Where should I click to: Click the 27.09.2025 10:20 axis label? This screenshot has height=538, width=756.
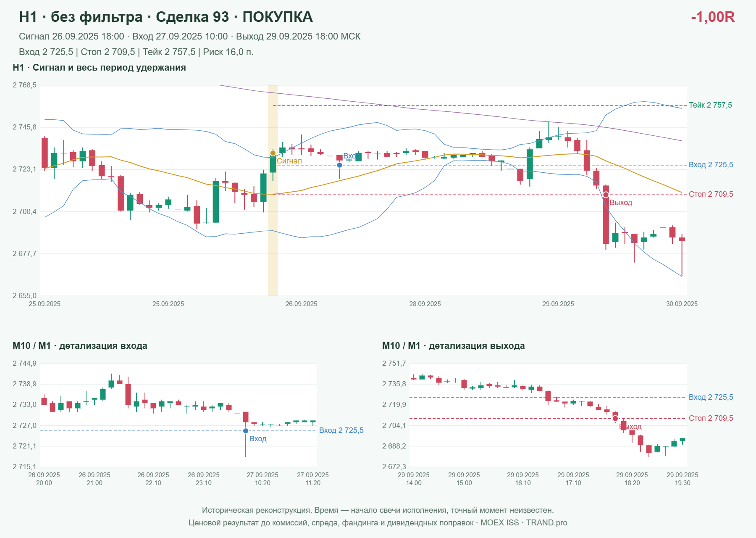[x=262, y=479]
